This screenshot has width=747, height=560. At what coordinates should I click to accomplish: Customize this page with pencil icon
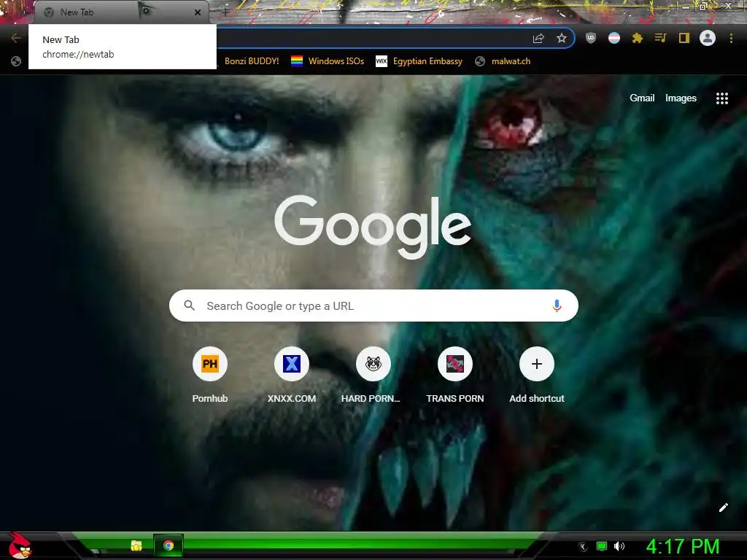(x=723, y=507)
